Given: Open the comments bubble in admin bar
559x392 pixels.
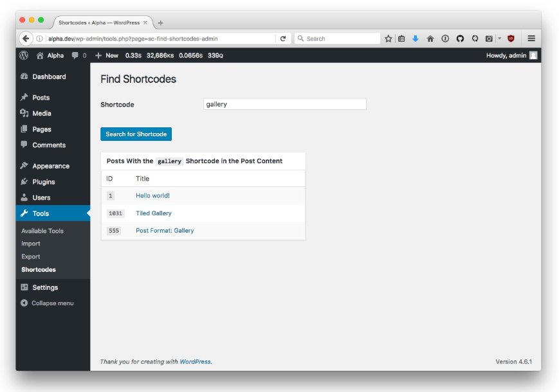Looking at the screenshot, I should [78, 55].
